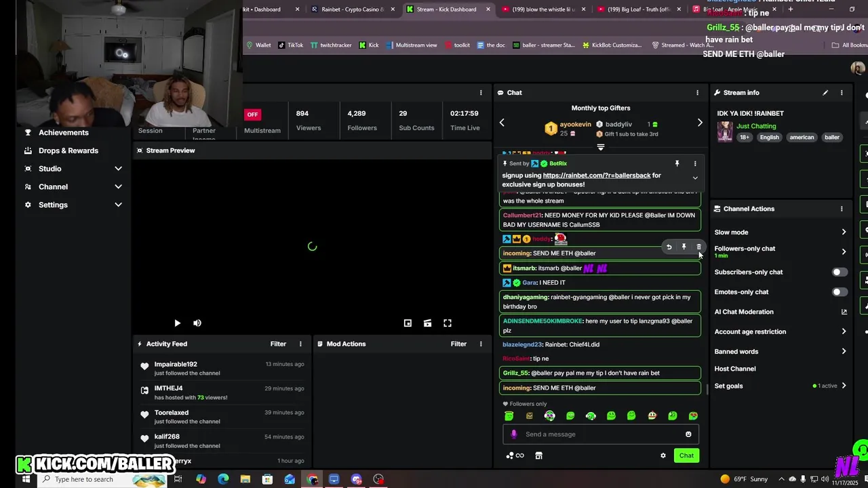Insert the first green angel emote
The image size is (868, 488).
509,415
